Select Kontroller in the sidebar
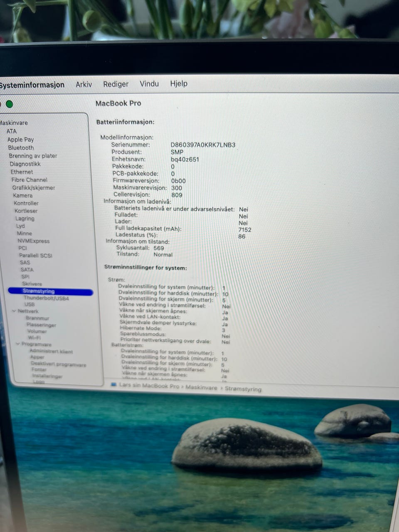 click(x=26, y=203)
